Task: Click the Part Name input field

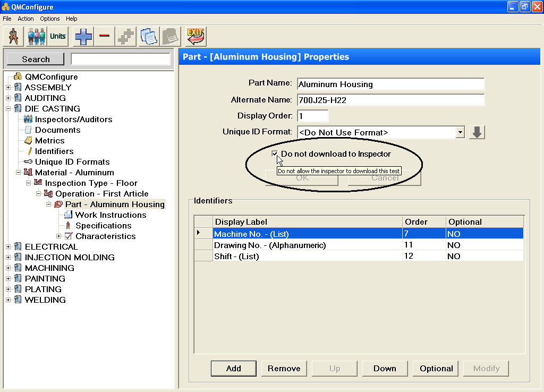Action: (x=390, y=84)
